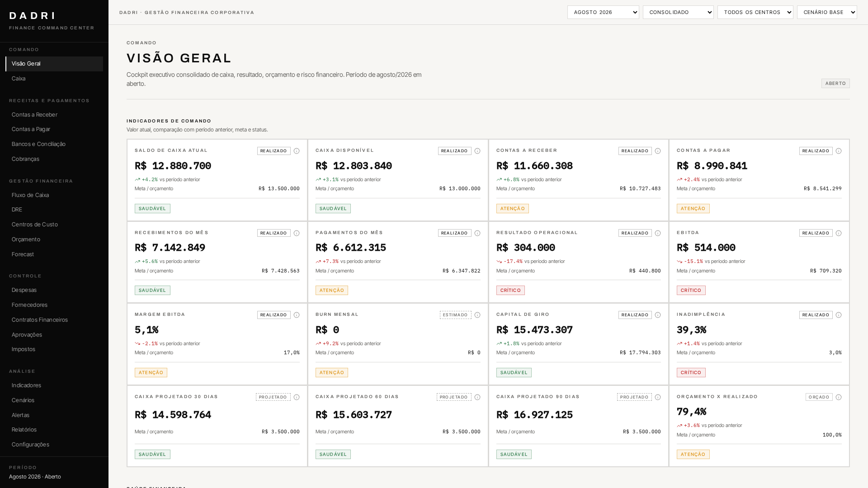868x488 pixels.
Task: Click Orçado tag on Orçamento x Realizado card
Action: 819,397
